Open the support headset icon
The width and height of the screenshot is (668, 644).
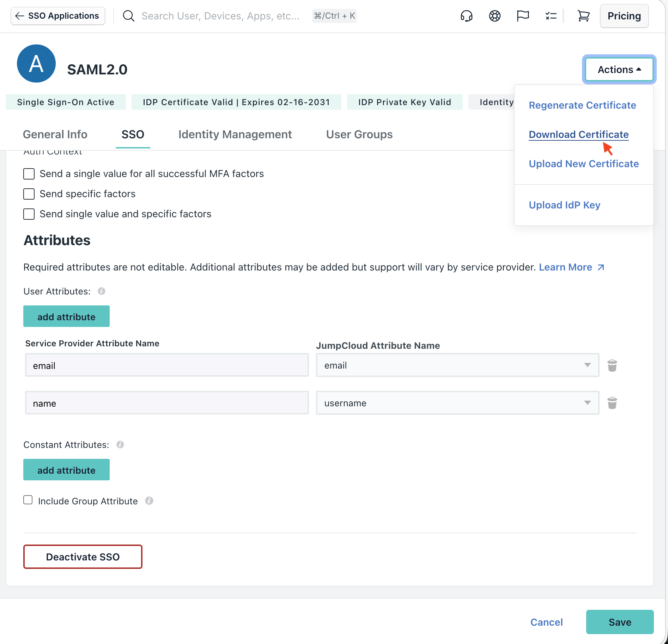point(466,16)
